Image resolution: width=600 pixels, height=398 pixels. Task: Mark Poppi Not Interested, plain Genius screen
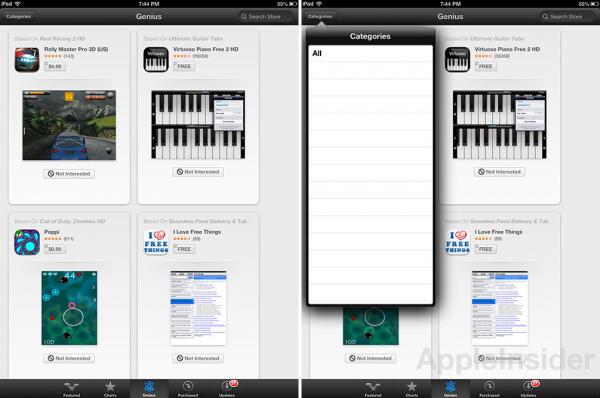[x=69, y=358]
